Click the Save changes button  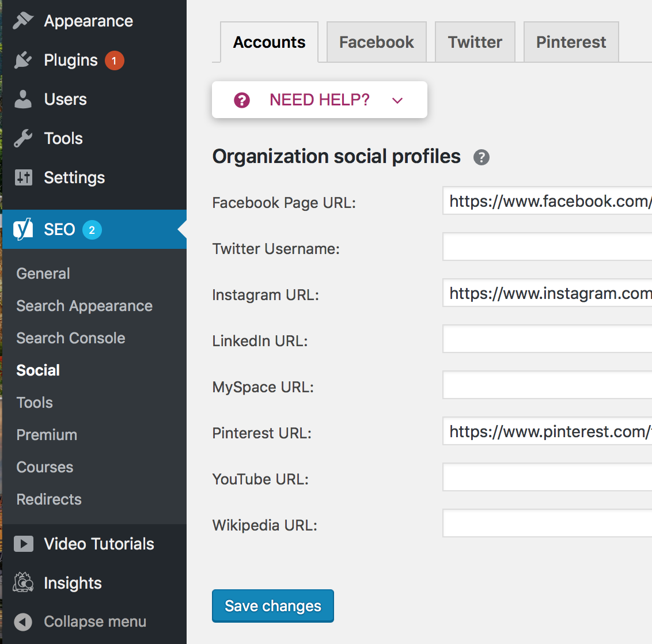click(273, 606)
